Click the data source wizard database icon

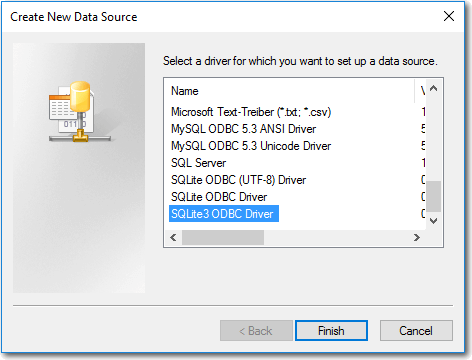79,112
